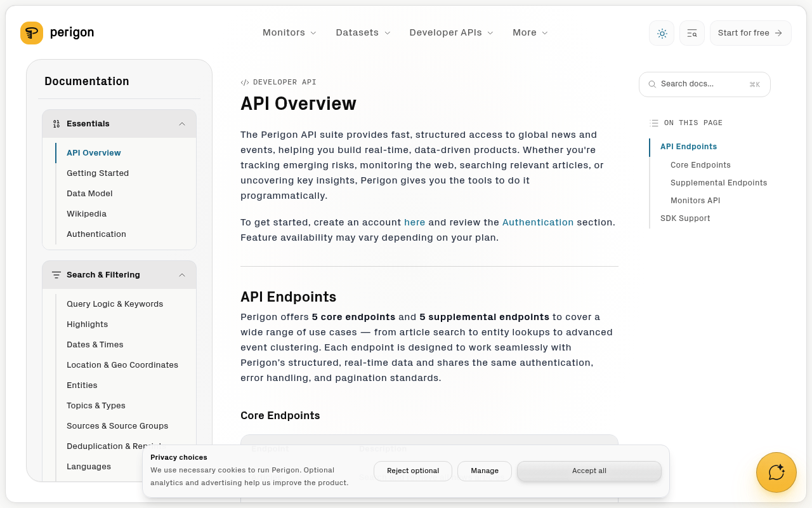Jump to API Endpoints in page outline
This screenshot has height=508, width=812.
coord(689,147)
